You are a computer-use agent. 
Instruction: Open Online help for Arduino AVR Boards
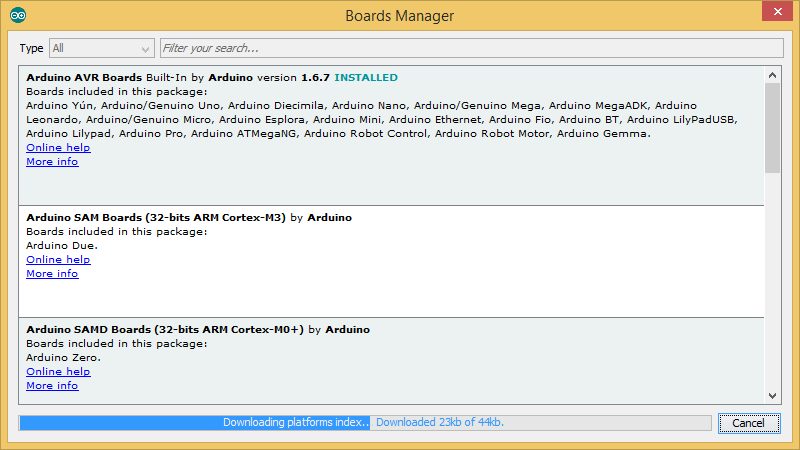pos(58,148)
